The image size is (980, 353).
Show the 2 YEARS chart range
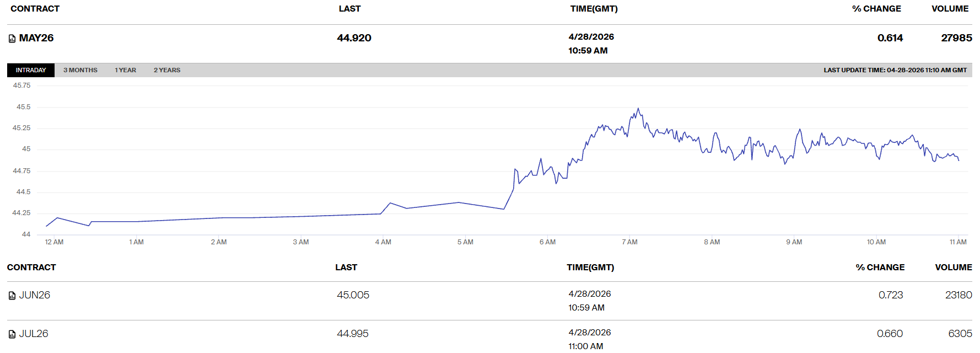click(167, 70)
